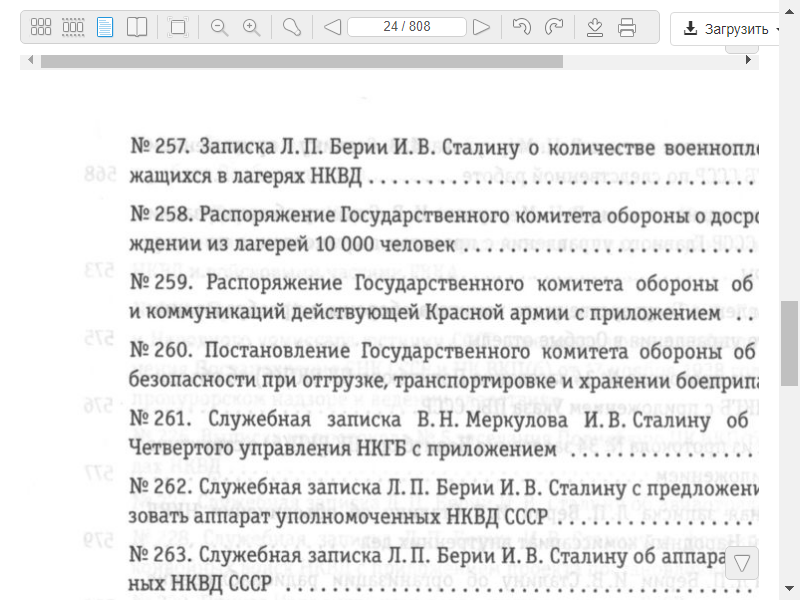
Task: Open the Загрузить dropdown button
Action: click(726, 29)
